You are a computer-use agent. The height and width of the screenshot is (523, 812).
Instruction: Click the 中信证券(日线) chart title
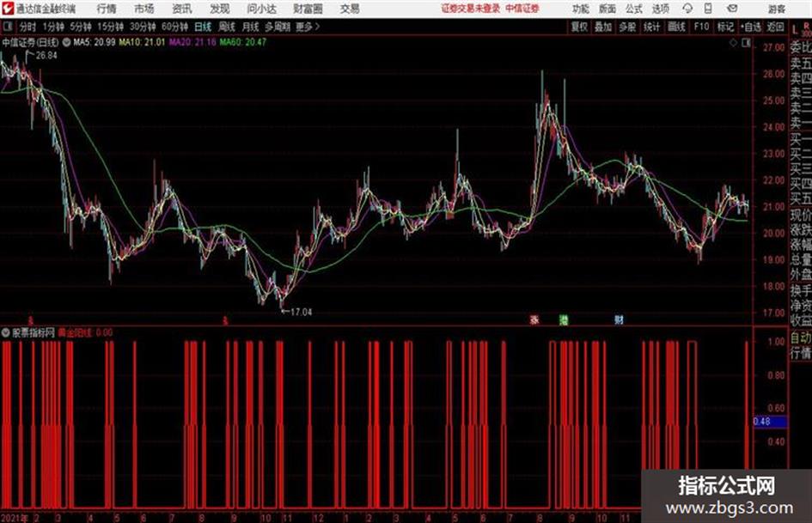(x=30, y=42)
